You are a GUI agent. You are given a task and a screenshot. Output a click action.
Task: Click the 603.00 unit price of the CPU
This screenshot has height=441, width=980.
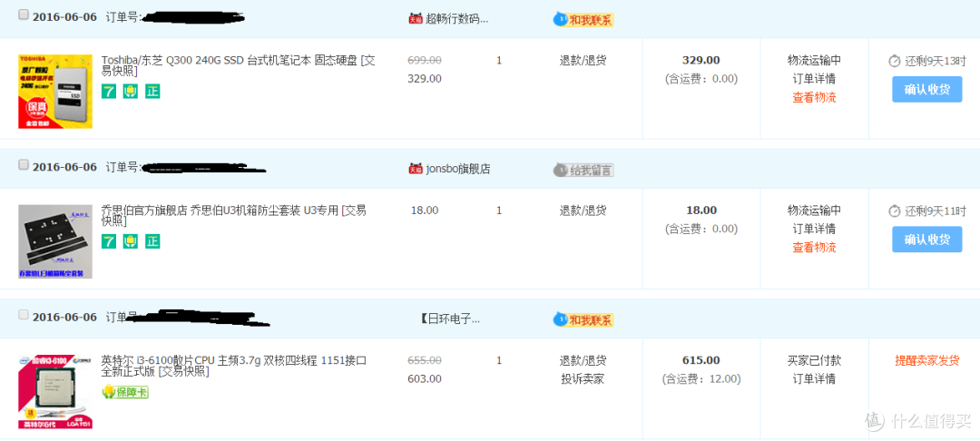coord(425,378)
